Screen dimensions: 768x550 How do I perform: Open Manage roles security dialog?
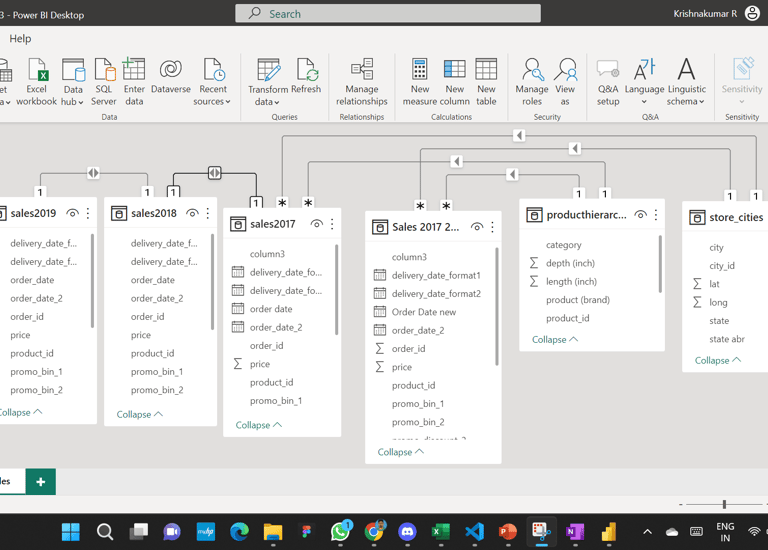pyautogui.click(x=532, y=81)
